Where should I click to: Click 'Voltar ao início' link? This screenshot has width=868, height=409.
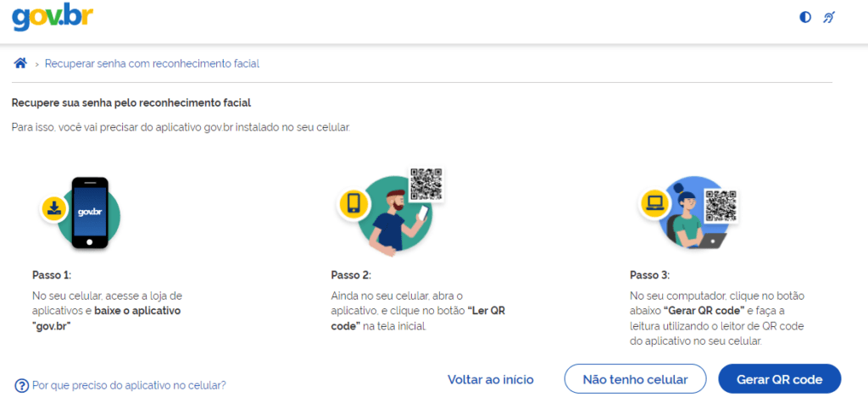(491, 379)
